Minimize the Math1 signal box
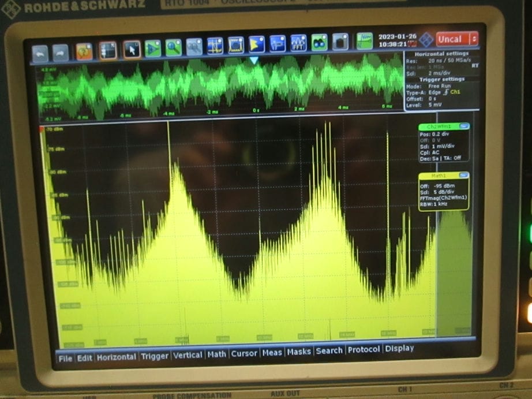 (x=463, y=175)
